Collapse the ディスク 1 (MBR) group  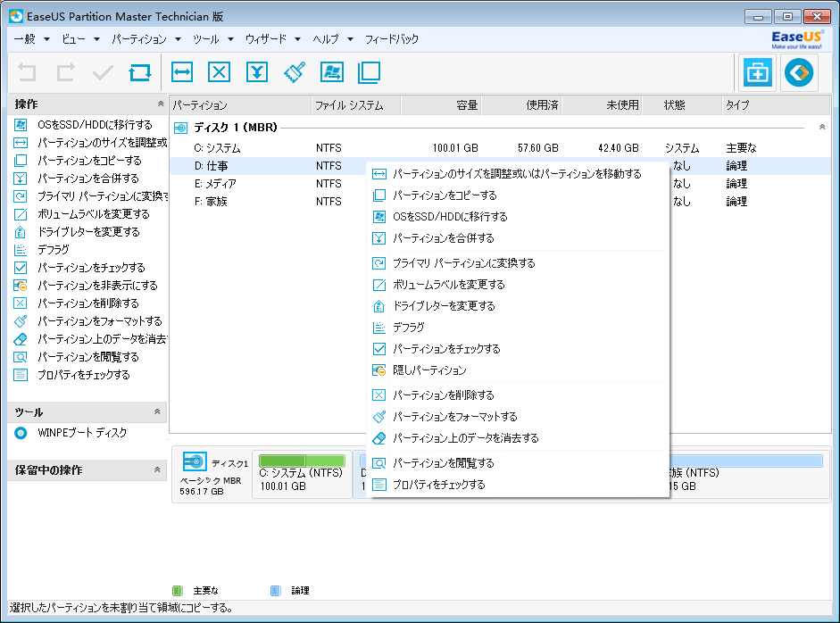822,128
